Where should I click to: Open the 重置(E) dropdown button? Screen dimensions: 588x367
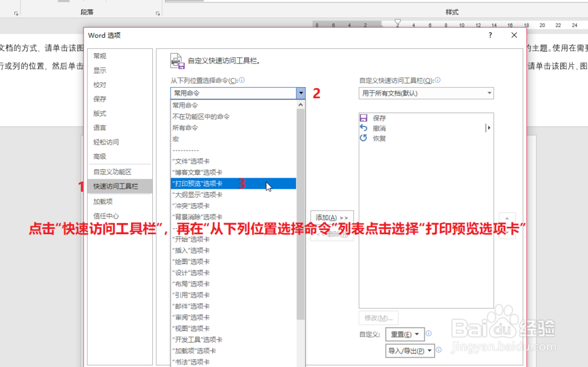tap(405, 334)
